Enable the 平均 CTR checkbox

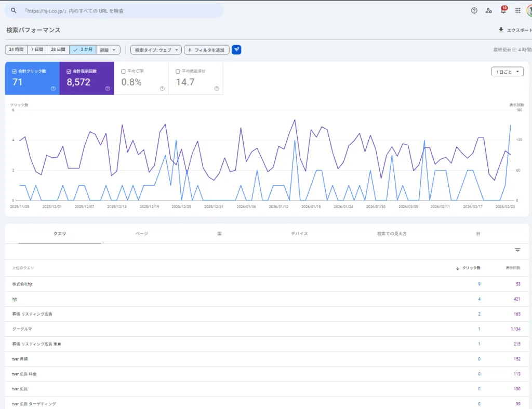click(123, 71)
